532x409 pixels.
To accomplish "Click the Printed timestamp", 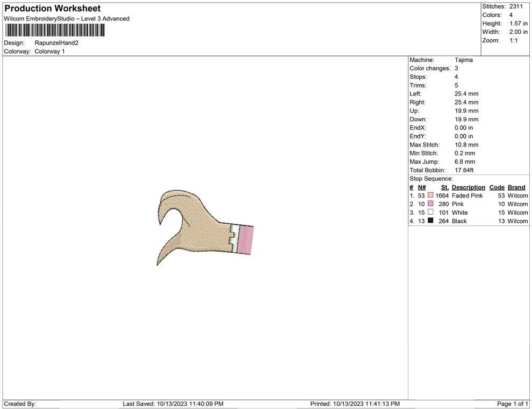I will click(x=355, y=404).
